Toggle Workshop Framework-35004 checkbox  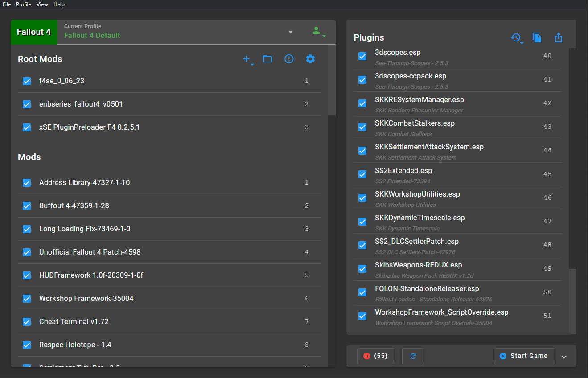(x=27, y=299)
